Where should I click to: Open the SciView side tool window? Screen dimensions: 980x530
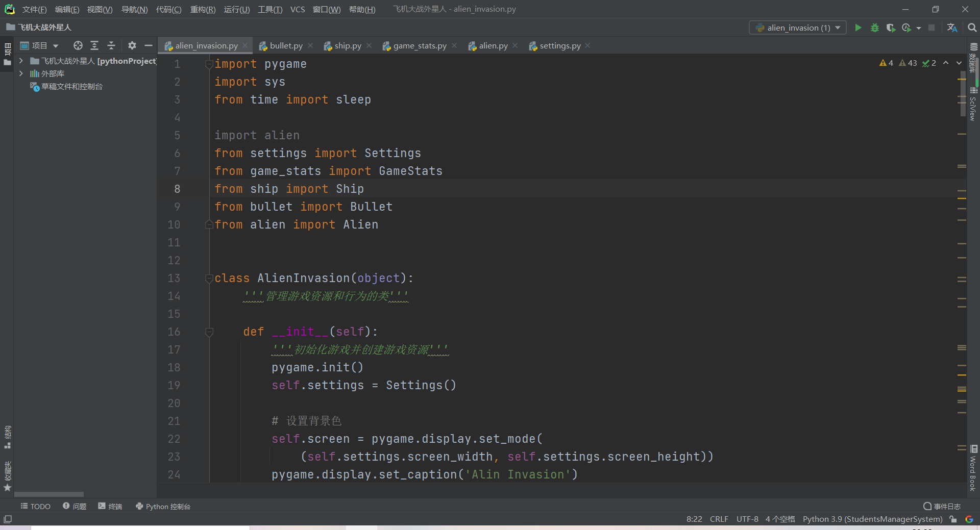coord(973,104)
